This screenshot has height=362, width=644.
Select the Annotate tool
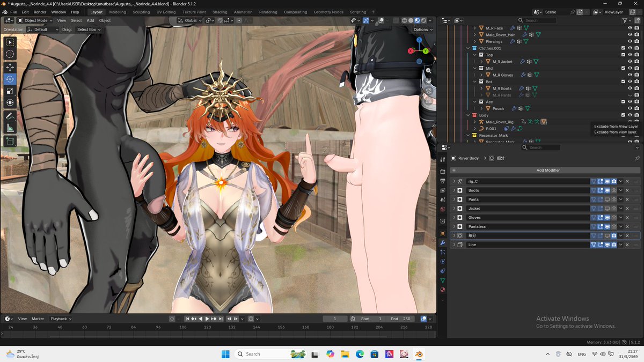[10, 116]
